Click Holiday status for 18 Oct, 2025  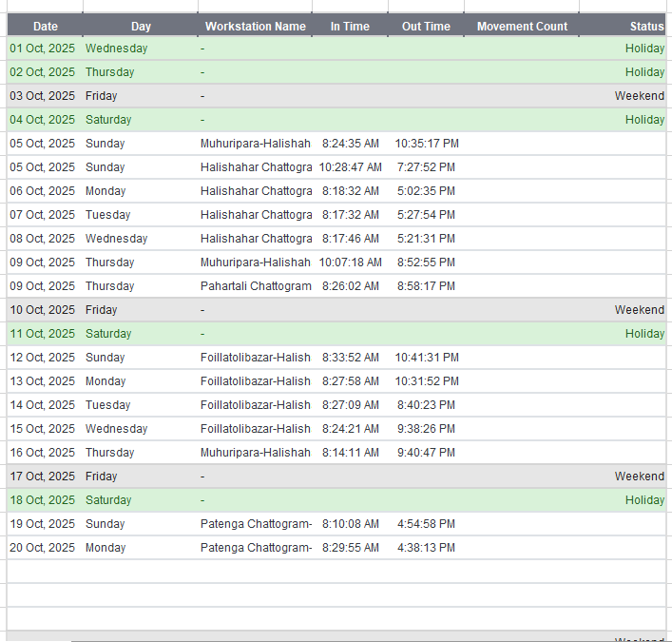click(644, 500)
